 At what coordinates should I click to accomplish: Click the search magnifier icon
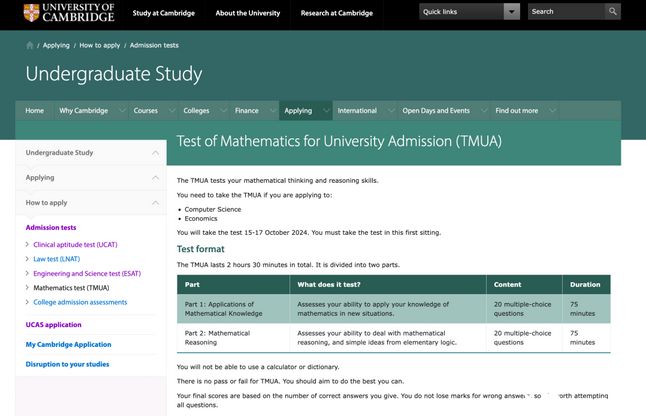click(x=613, y=12)
